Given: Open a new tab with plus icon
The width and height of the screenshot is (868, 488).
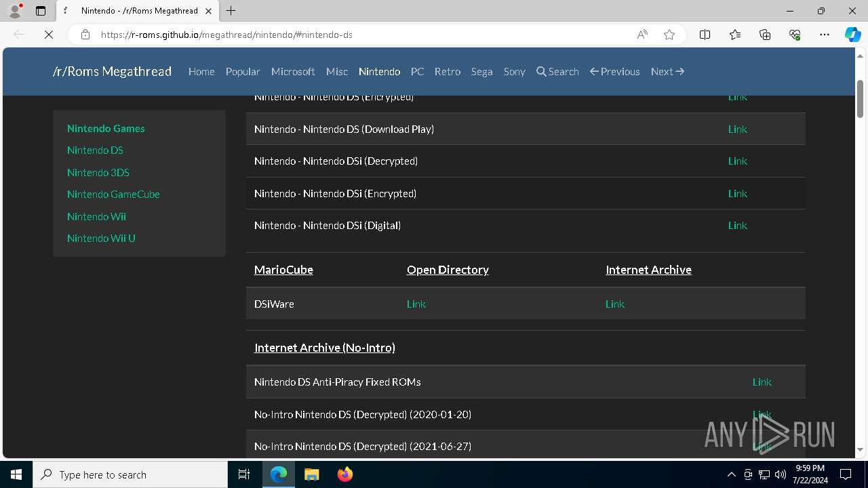Looking at the screenshot, I should click(x=231, y=11).
